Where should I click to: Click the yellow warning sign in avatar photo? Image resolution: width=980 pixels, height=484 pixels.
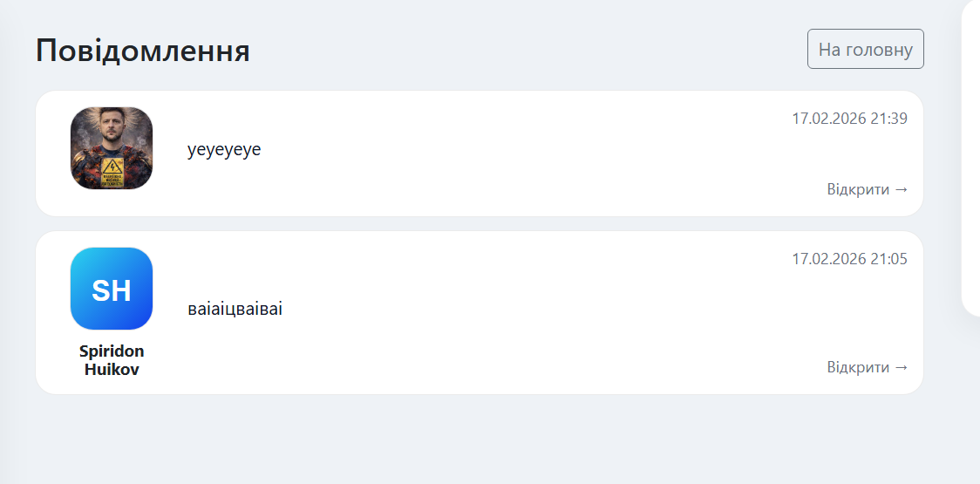pyautogui.click(x=113, y=168)
